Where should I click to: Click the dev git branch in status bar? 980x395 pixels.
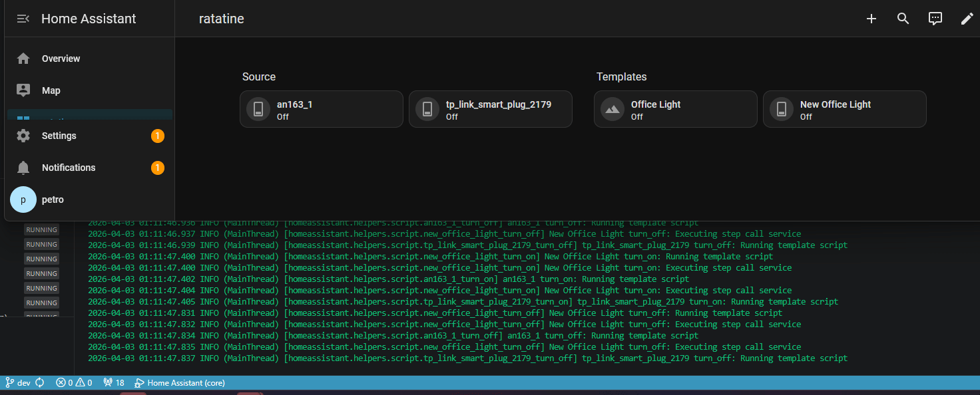click(18, 382)
